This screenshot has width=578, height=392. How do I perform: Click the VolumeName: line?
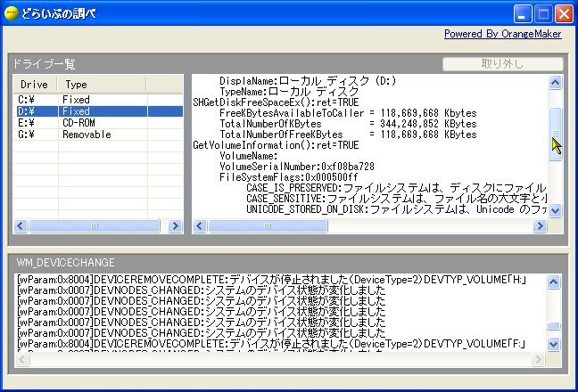coord(249,156)
